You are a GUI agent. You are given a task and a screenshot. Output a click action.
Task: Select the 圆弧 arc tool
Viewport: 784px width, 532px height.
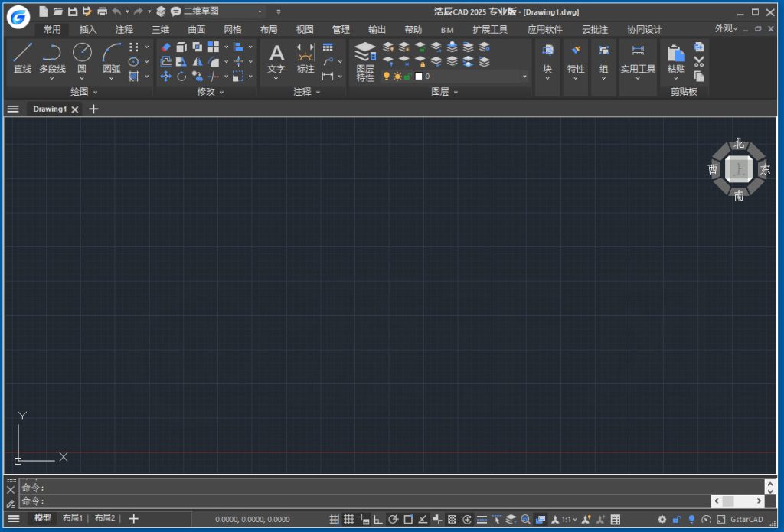click(112, 58)
